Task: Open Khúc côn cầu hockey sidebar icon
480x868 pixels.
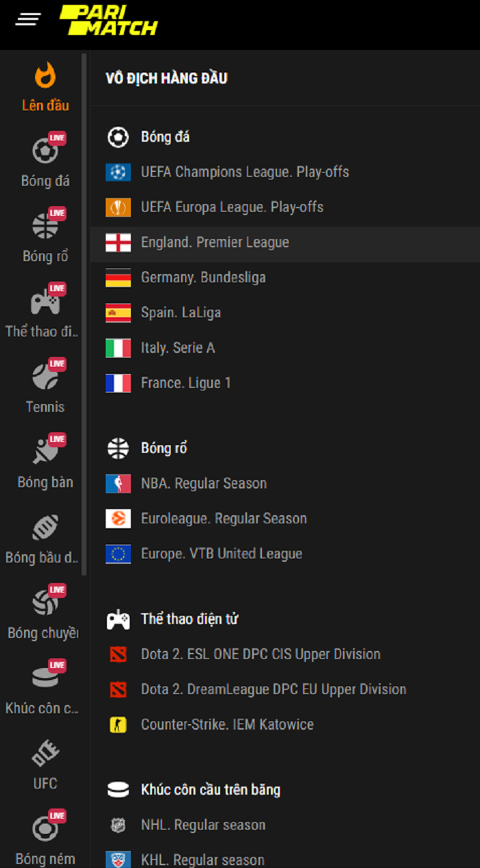Action: tap(45, 678)
